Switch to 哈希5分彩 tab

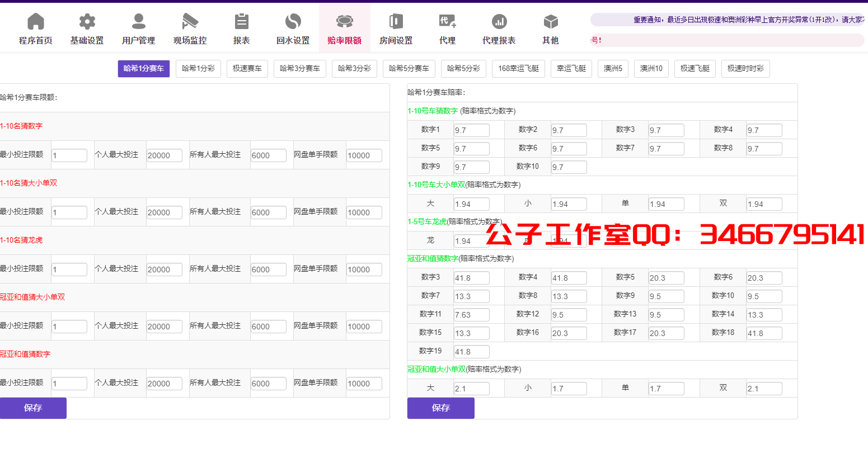pyautogui.click(x=464, y=68)
